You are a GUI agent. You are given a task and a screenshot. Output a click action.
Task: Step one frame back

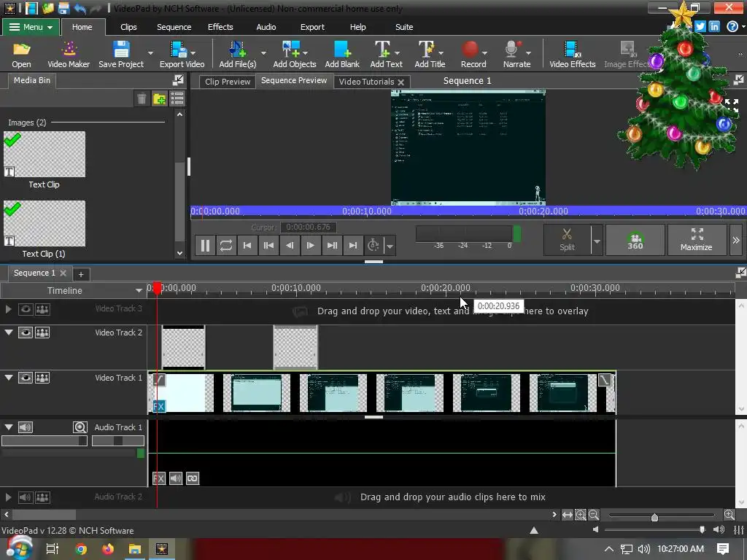(290, 246)
